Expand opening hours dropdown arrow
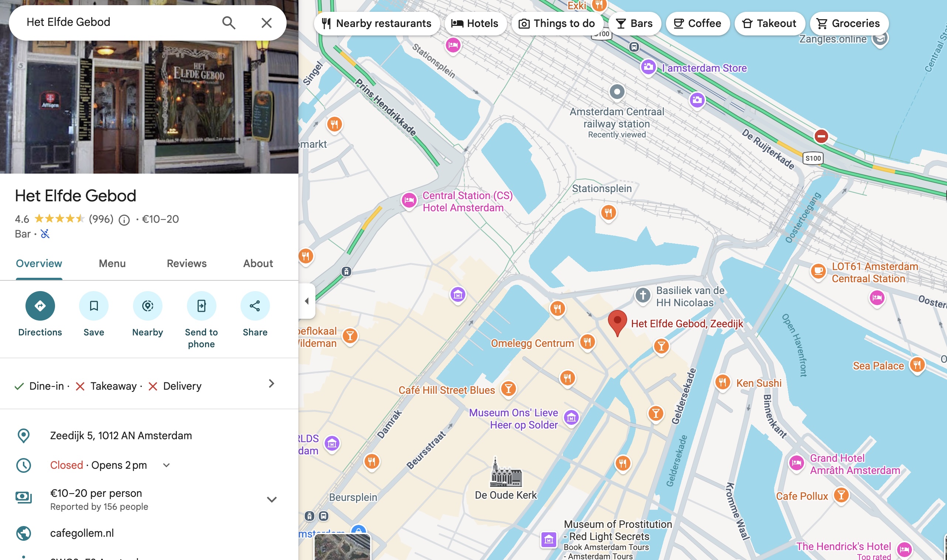 [x=166, y=465]
